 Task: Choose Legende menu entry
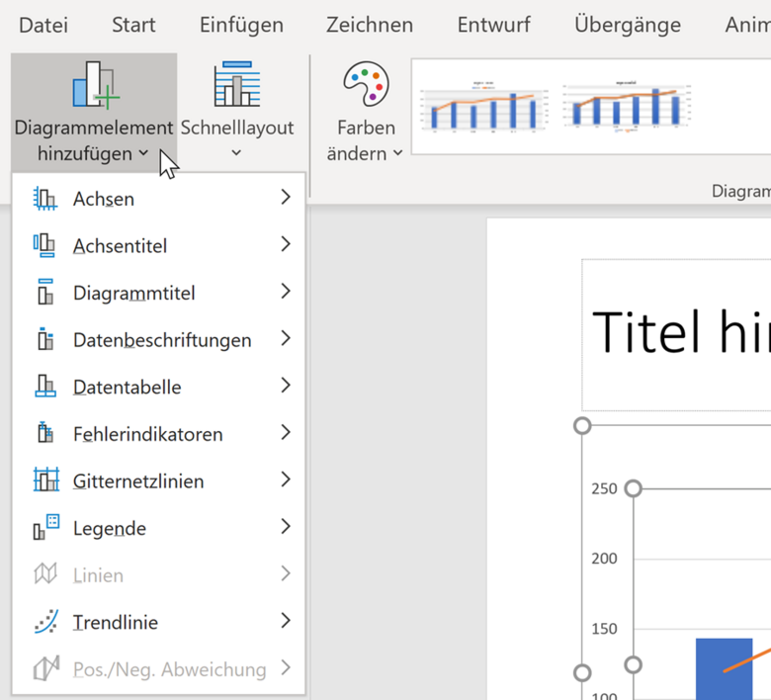point(158,528)
